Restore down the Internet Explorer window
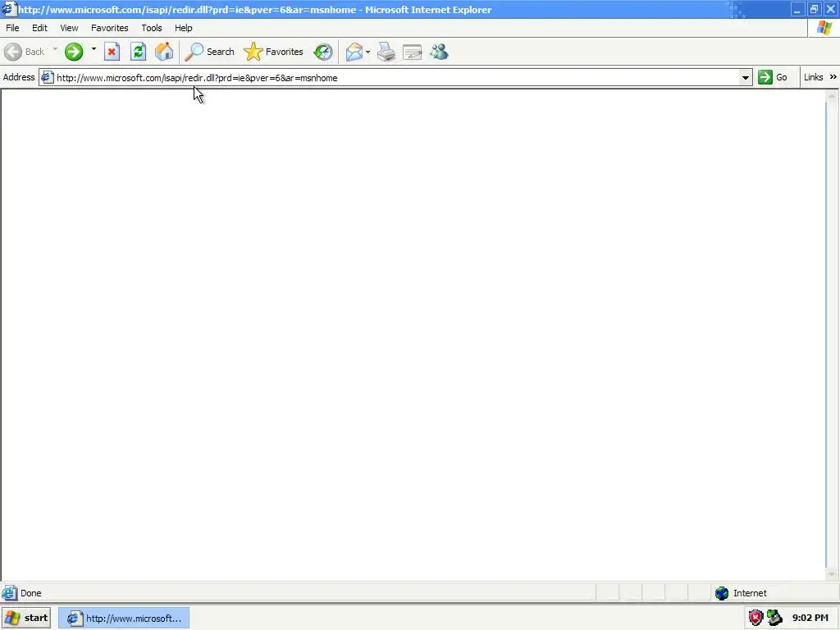The height and width of the screenshot is (630, 840). coord(814,9)
